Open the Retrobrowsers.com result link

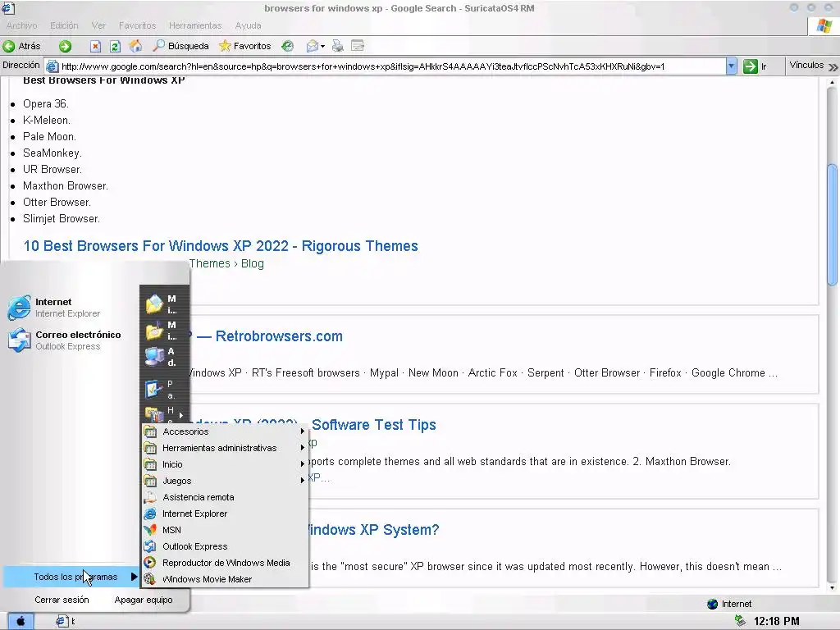[x=279, y=336]
